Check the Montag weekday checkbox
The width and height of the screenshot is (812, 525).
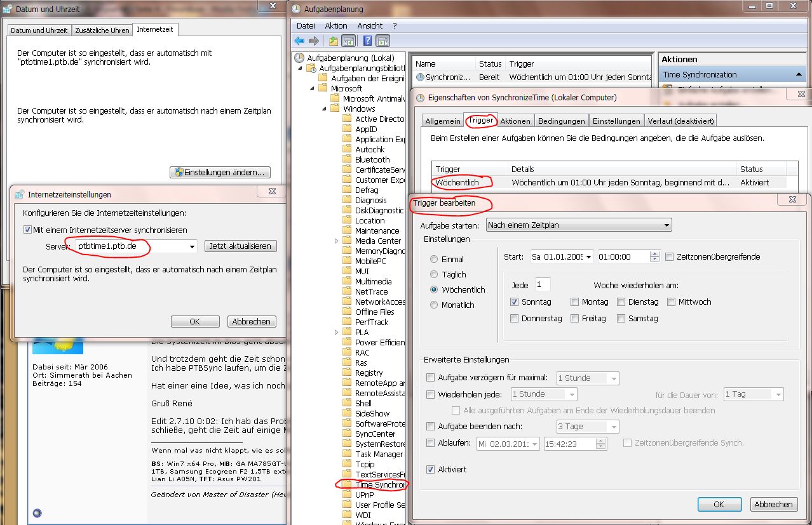pos(575,302)
